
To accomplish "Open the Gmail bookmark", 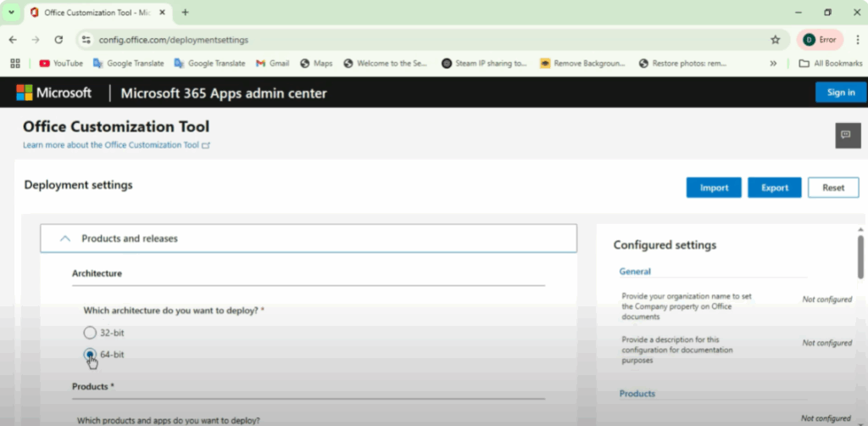I will coord(272,63).
